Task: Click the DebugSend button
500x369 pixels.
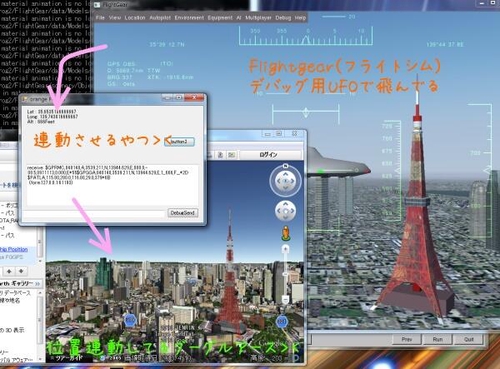Action: click(x=182, y=213)
